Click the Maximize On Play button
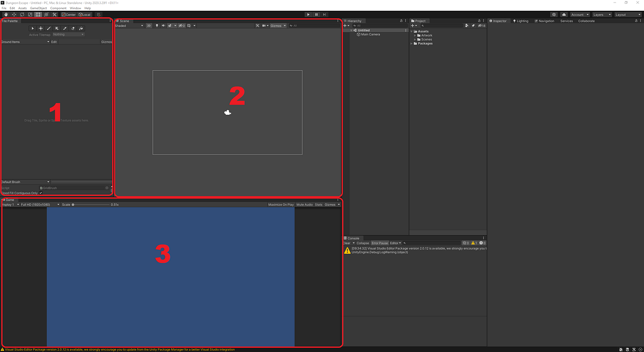This screenshot has width=644, height=352. 281,204
